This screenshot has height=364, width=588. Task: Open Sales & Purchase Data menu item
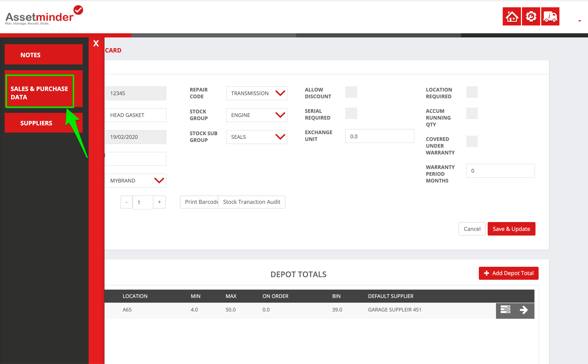[x=44, y=89]
